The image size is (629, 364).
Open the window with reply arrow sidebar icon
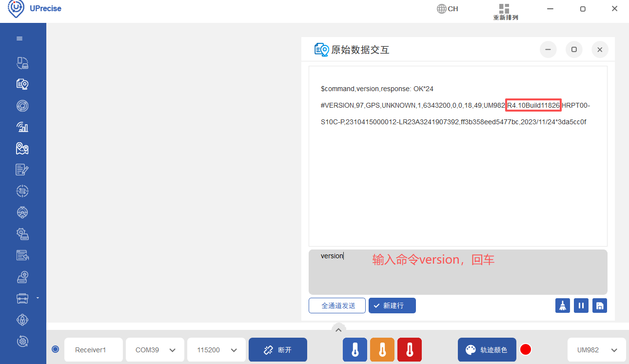[22, 255]
